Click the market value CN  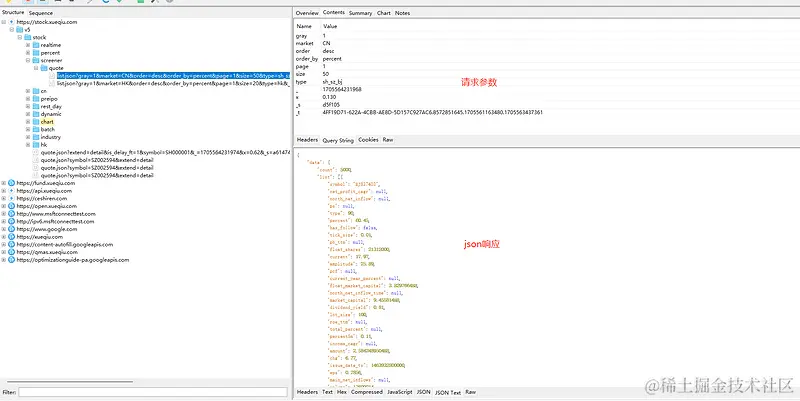(x=327, y=43)
